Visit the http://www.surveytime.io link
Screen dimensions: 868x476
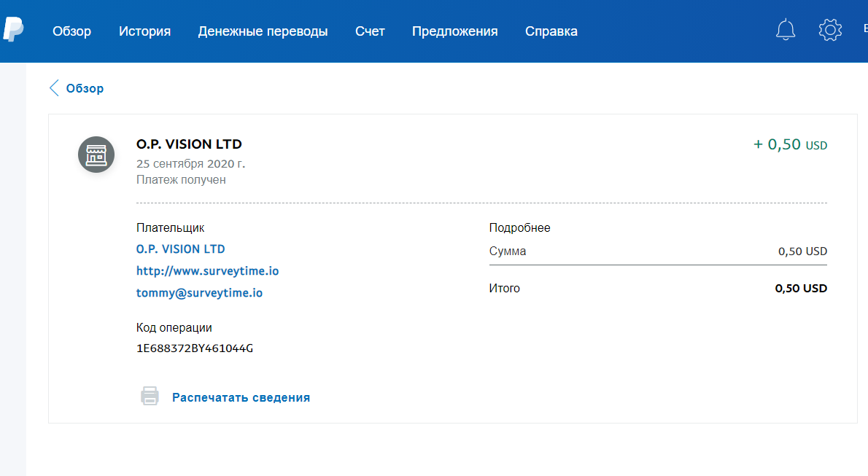click(x=208, y=270)
